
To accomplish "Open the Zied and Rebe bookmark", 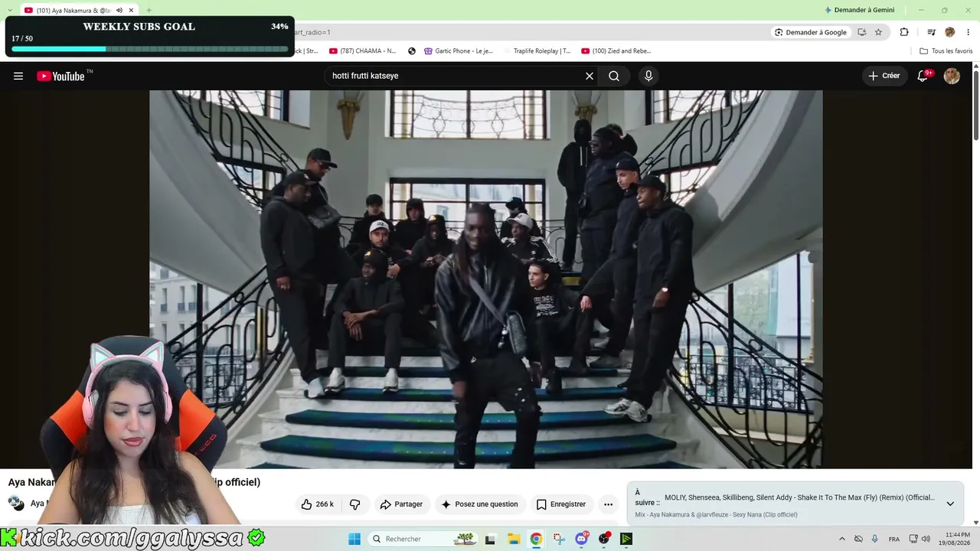I will click(x=616, y=51).
